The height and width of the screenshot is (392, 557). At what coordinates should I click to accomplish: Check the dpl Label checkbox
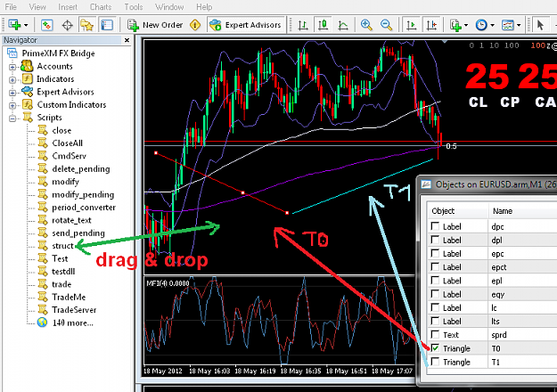pos(435,240)
